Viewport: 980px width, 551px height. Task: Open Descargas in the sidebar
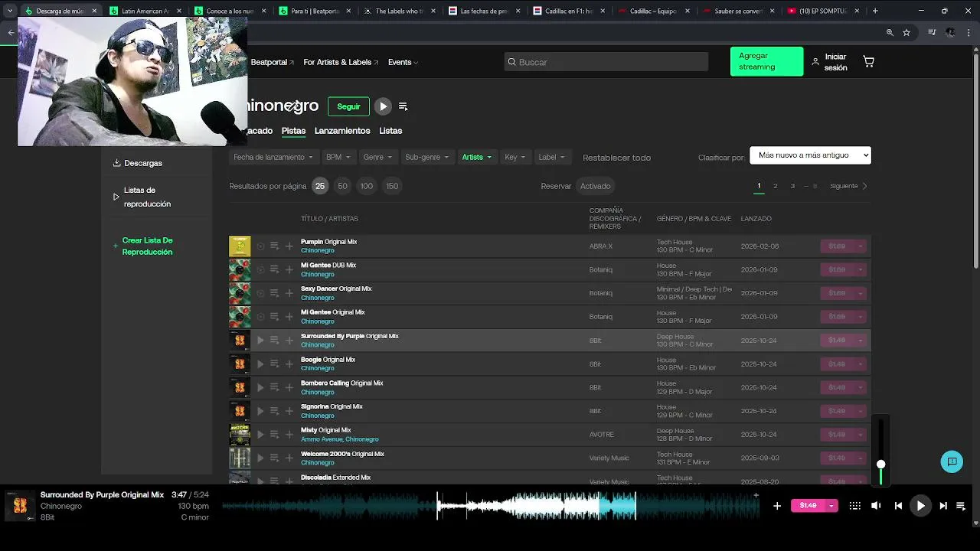138,163
